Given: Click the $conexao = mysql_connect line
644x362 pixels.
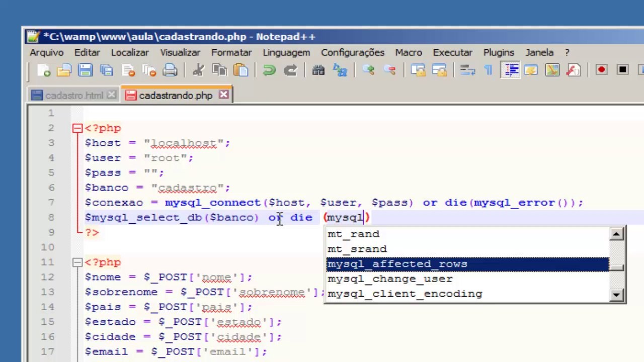Looking at the screenshot, I should click(334, 203).
